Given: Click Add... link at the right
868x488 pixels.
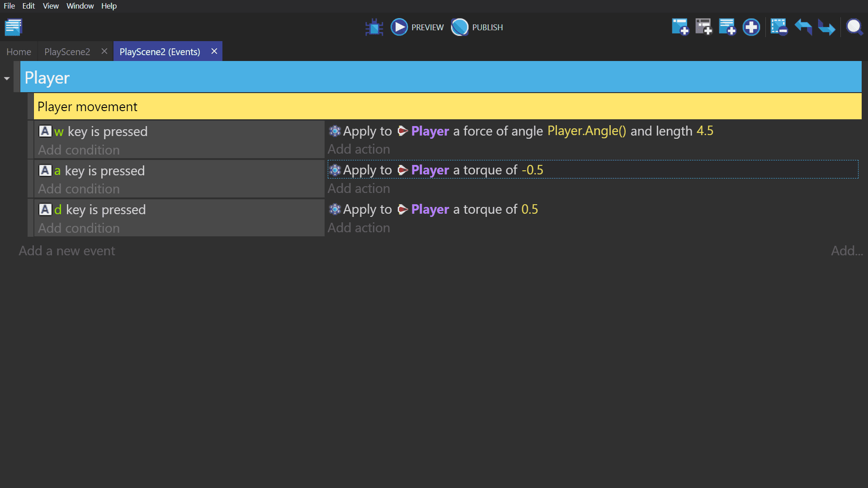Looking at the screenshot, I should [x=847, y=251].
